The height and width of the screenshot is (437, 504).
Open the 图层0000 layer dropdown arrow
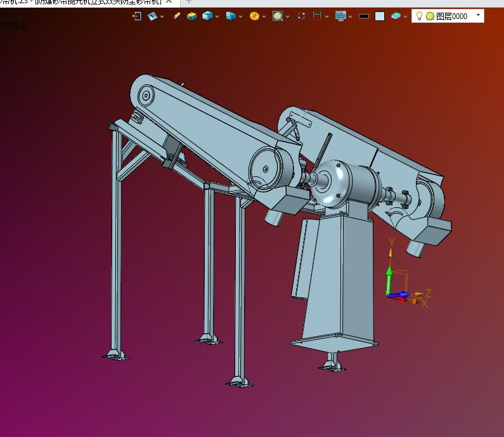pos(477,15)
